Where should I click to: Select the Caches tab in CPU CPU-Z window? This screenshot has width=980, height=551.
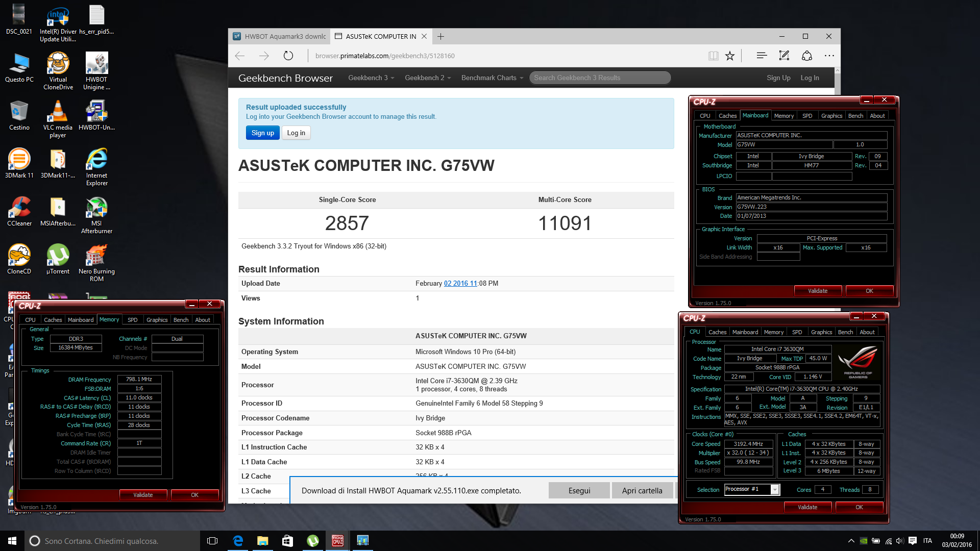[717, 332]
